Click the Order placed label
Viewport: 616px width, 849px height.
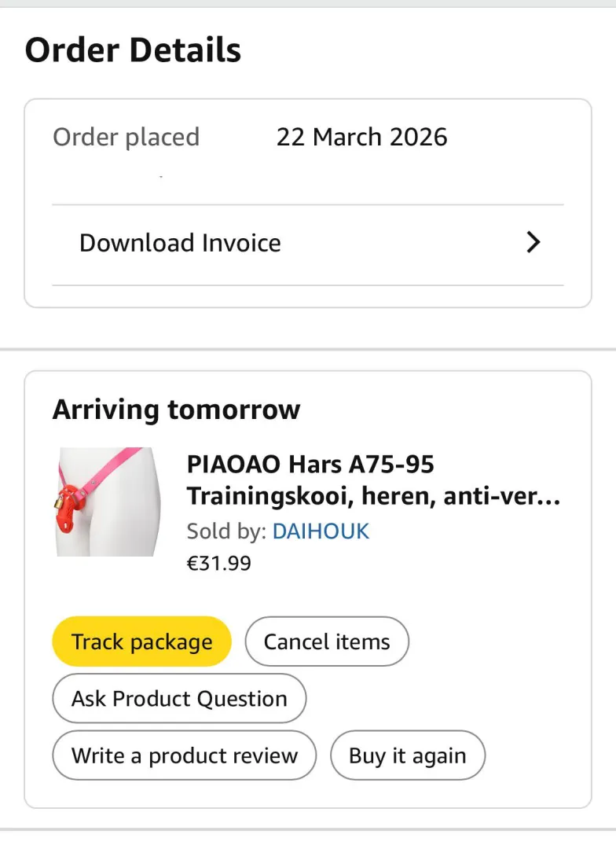126,137
